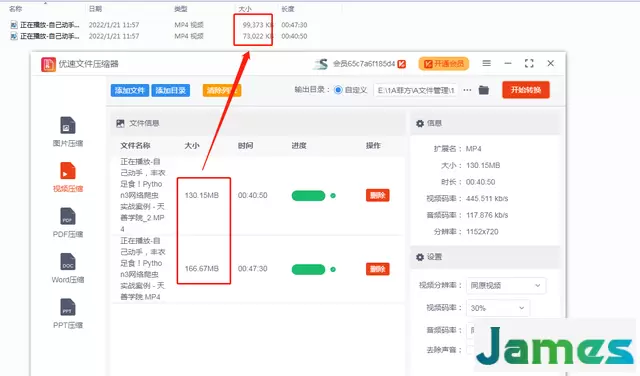
Task: Maximize the 优速文件压缩器 window
Action: [x=529, y=63]
